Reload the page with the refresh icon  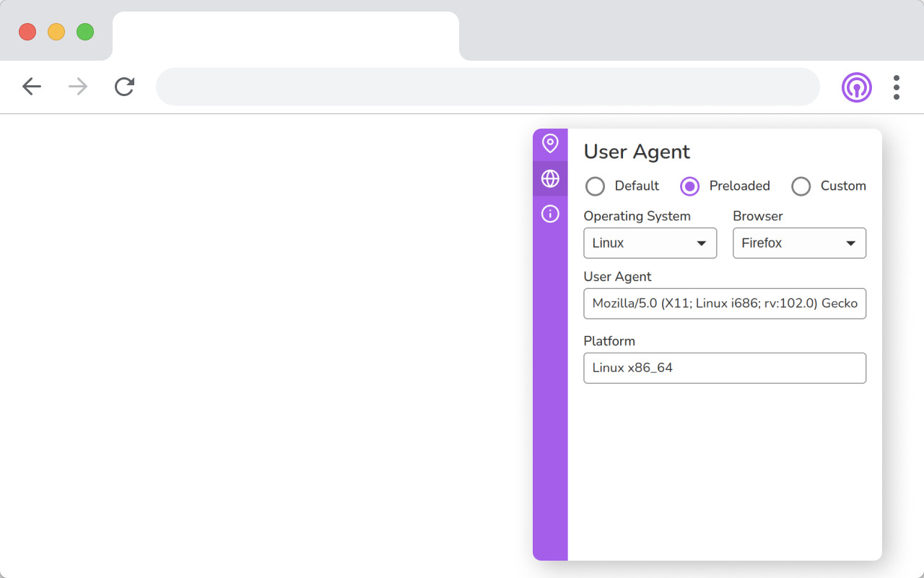tap(124, 87)
